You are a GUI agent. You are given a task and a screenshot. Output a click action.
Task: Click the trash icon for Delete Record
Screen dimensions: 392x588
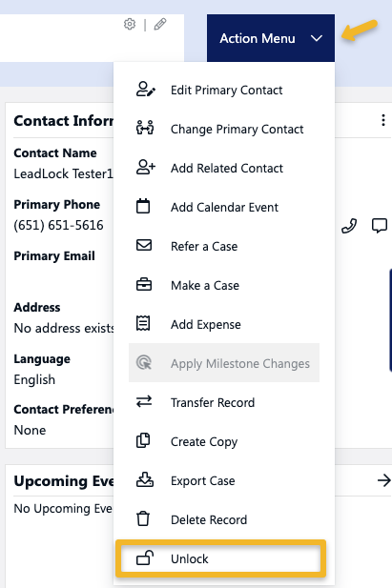point(143,519)
